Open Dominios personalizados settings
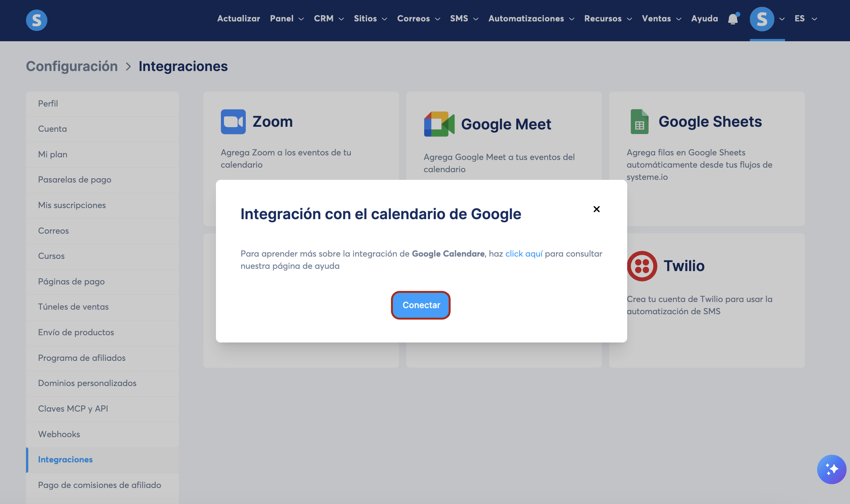 click(102, 383)
